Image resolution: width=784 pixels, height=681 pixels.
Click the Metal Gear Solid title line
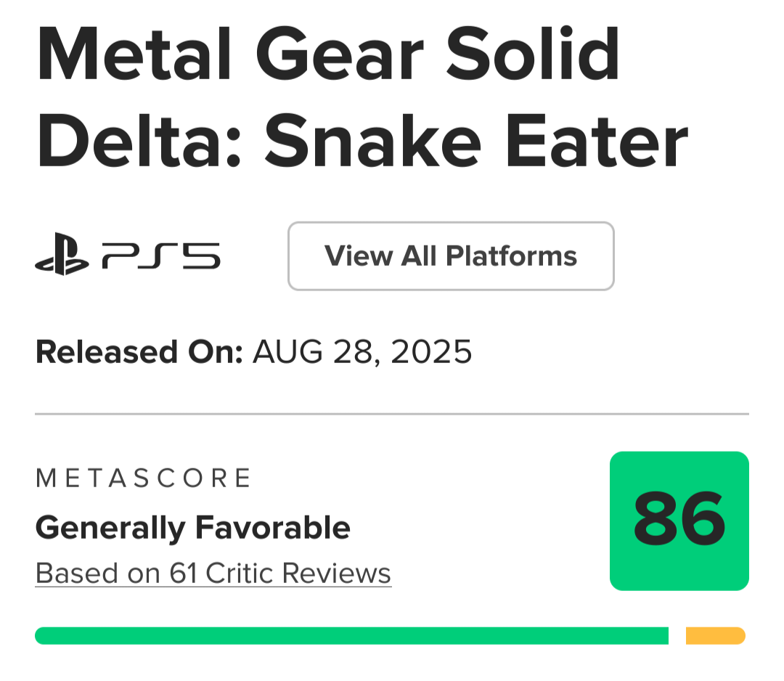click(x=328, y=56)
